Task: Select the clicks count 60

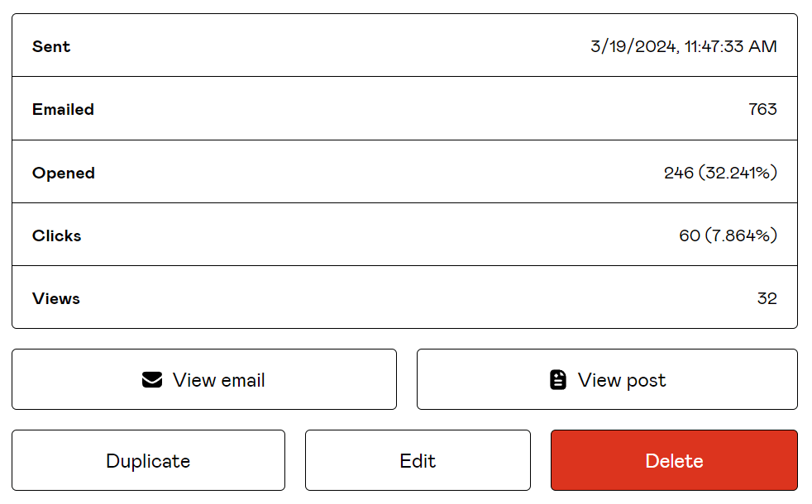Action: (690, 235)
